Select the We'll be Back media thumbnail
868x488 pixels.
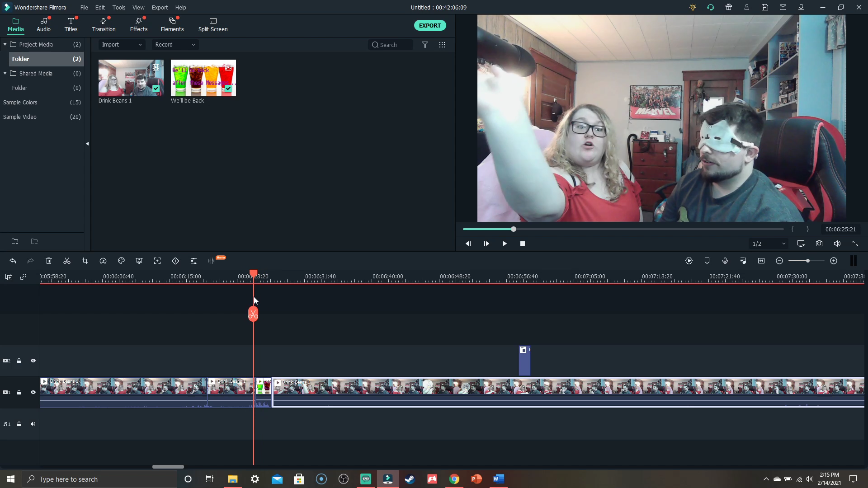[203, 78]
